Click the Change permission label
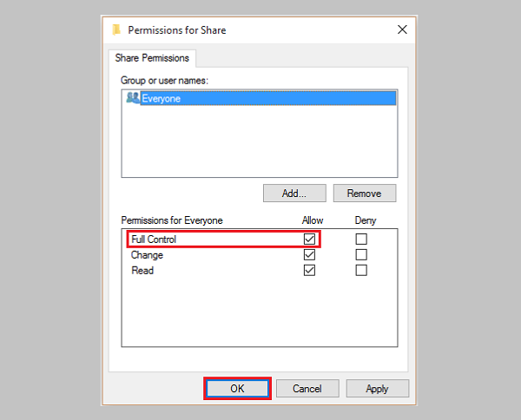Screen dimensions: 521x420 pos(147,255)
